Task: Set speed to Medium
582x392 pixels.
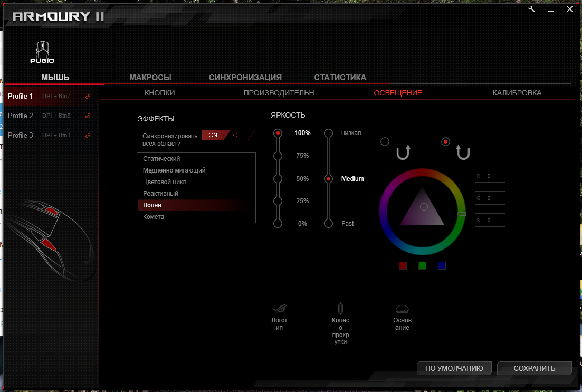Action: click(x=329, y=179)
